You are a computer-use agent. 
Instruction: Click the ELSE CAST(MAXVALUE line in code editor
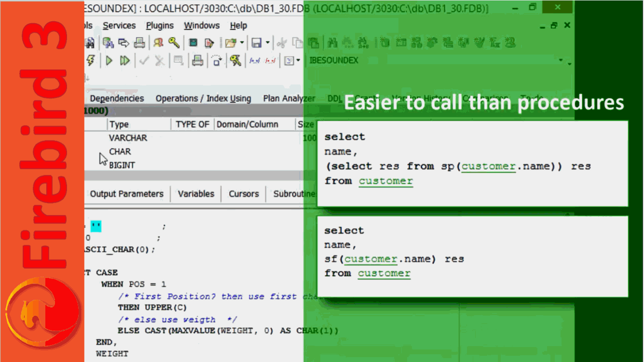pyautogui.click(x=228, y=331)
